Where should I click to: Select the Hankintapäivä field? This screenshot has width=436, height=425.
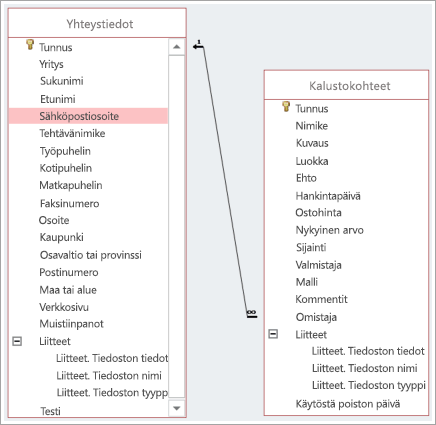[x=328, y=196]
